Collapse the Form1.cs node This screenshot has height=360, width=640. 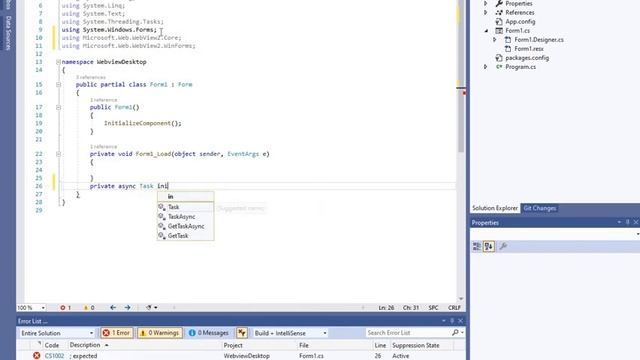[486, 31]
